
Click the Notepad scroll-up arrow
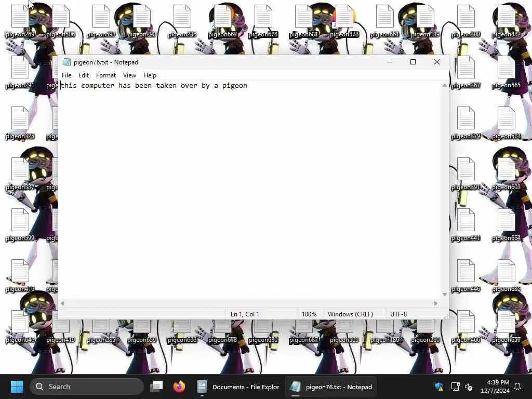(x=445, y=85)
